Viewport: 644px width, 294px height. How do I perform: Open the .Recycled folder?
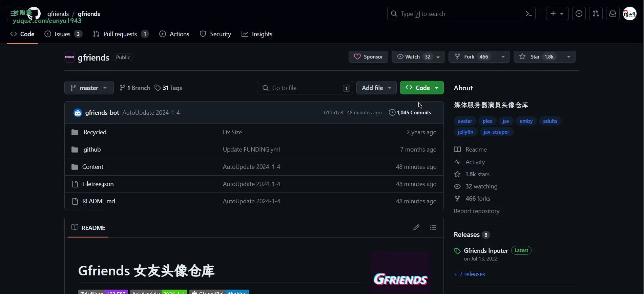tap(94, 132)
